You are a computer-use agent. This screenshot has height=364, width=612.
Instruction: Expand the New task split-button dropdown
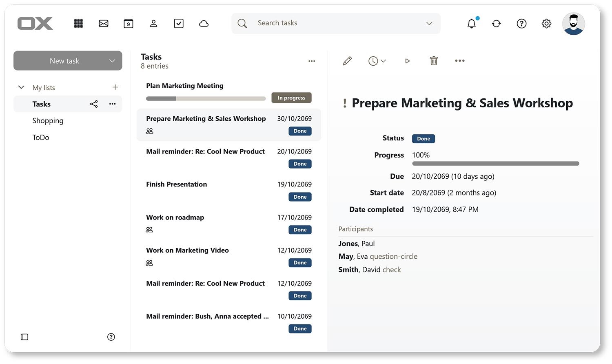(112, 60)
